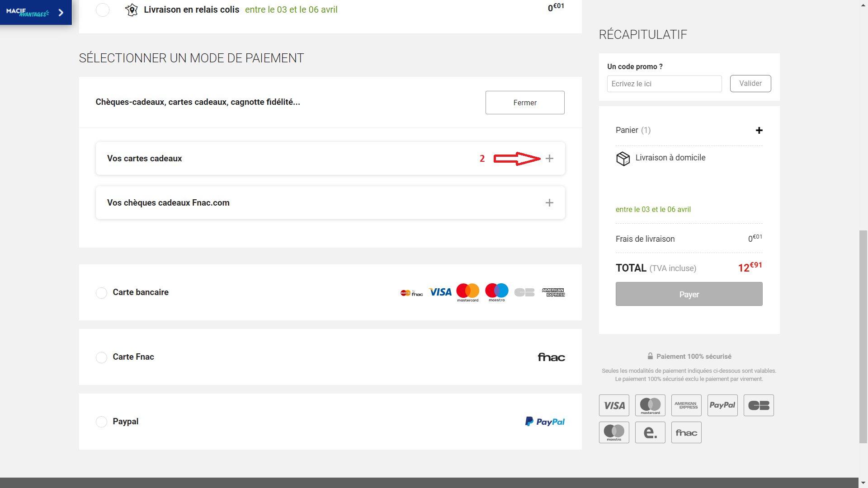The width and height of the screenshot is (868, 488).
Task: Click the Visa badge in security footer
Action: [614, 405]
